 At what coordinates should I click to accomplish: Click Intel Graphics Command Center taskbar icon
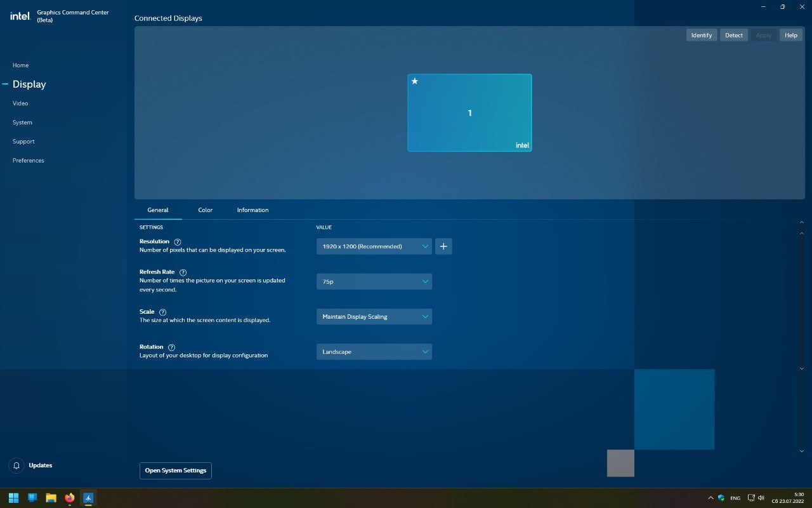89,498
